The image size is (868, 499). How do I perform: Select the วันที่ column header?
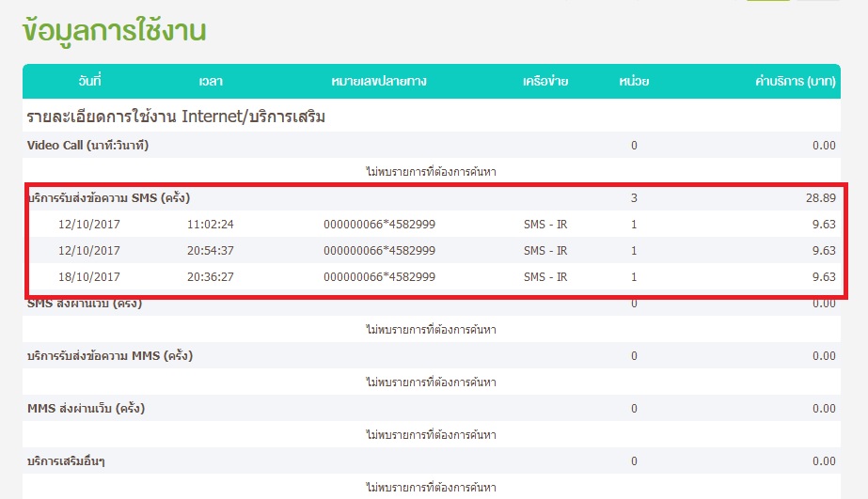[x=89, y=81]
